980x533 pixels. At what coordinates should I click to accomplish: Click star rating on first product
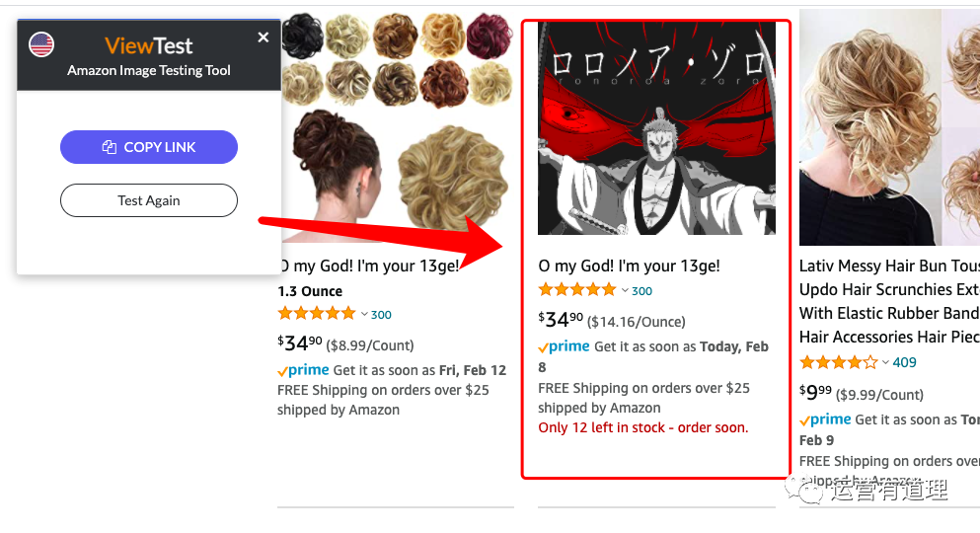point(316,314)
